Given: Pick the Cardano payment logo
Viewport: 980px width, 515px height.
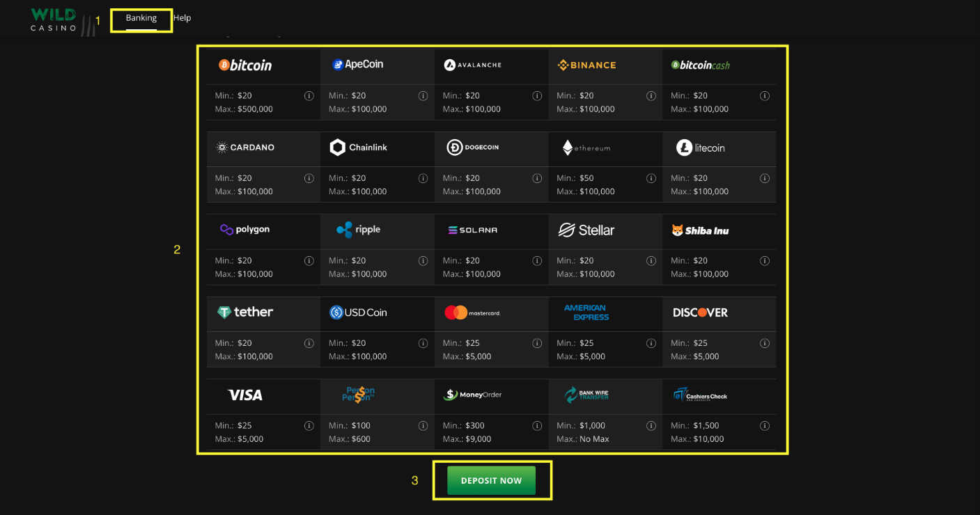Looking at the screenshot, I should (x=245, y=148).
